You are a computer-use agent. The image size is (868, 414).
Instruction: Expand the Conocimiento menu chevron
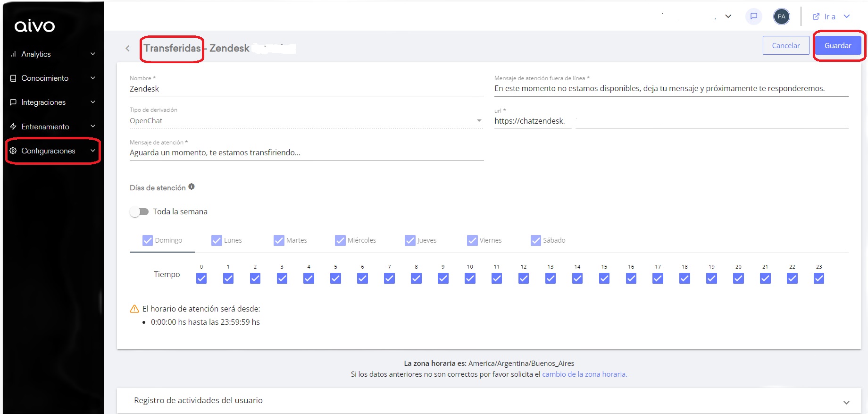(x=93, y=78)
